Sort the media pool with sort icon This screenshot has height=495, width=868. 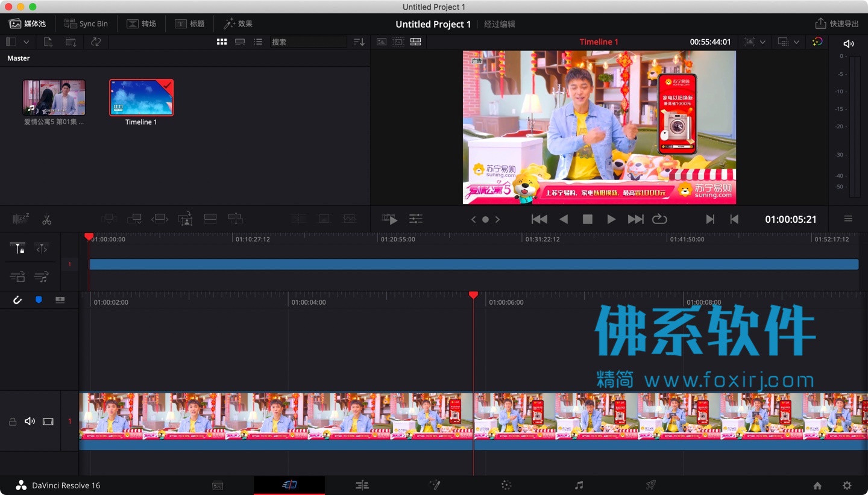click(x=359, y=42)
